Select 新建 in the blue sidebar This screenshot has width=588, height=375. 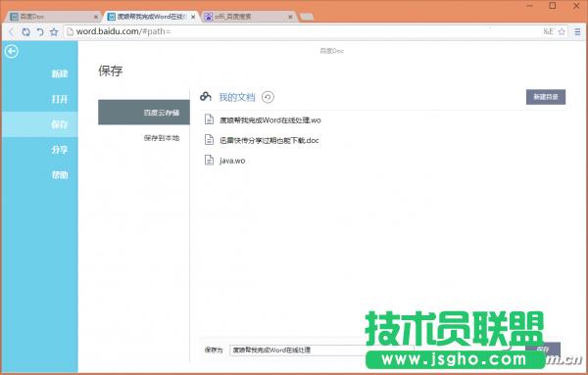tap(60, 73)
